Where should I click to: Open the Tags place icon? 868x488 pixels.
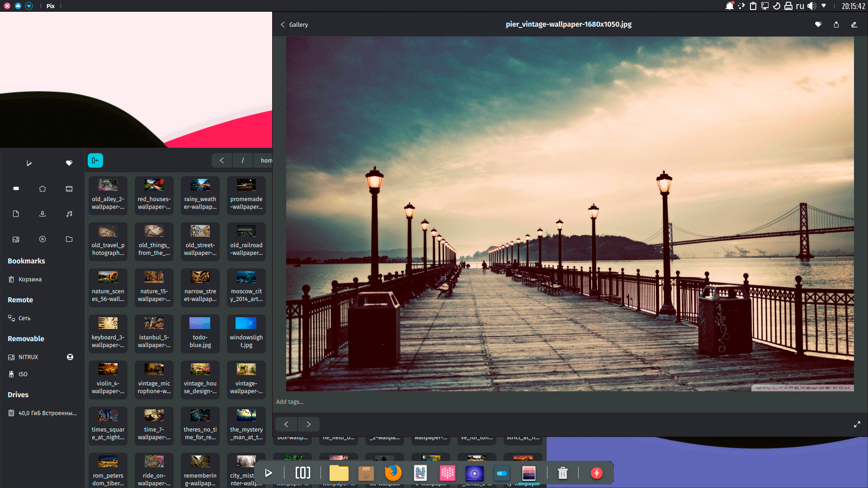point(16,189)
